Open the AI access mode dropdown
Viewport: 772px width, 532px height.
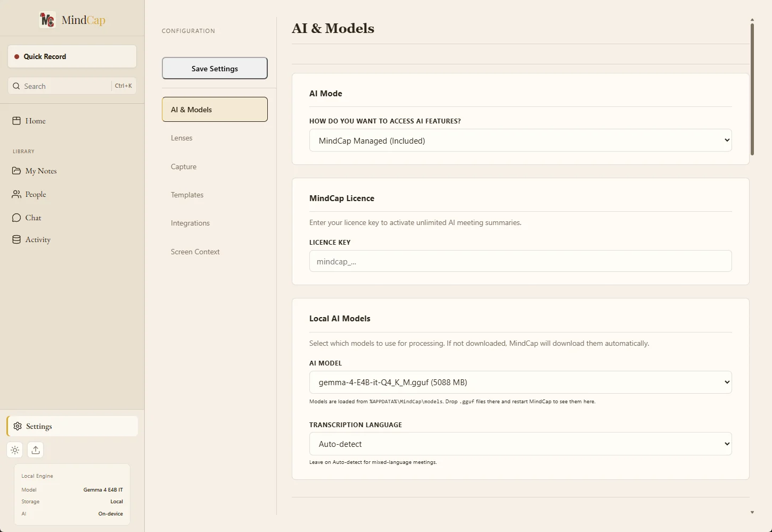pos(520,140)
